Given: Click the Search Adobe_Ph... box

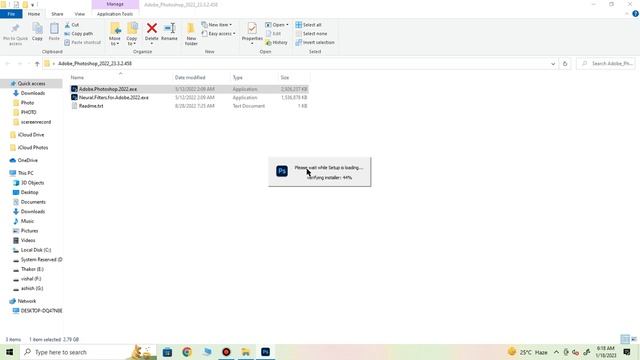Looking at the screenshot, I should (x=606, y=64).
